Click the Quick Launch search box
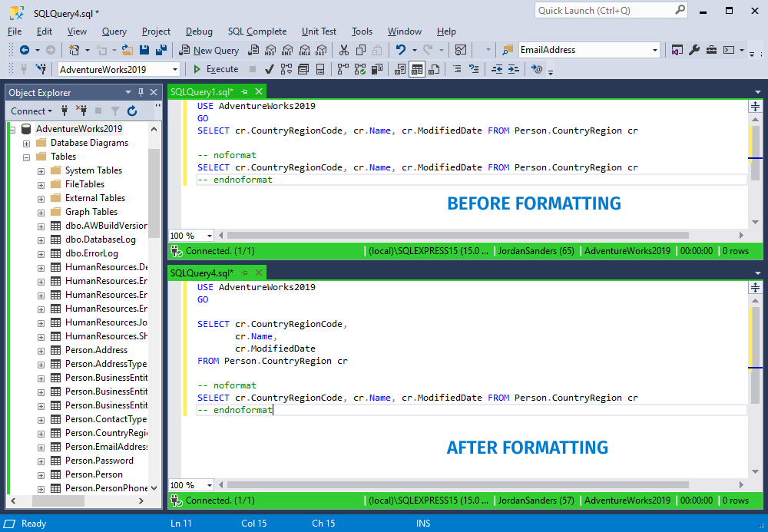 coord(611,10)
